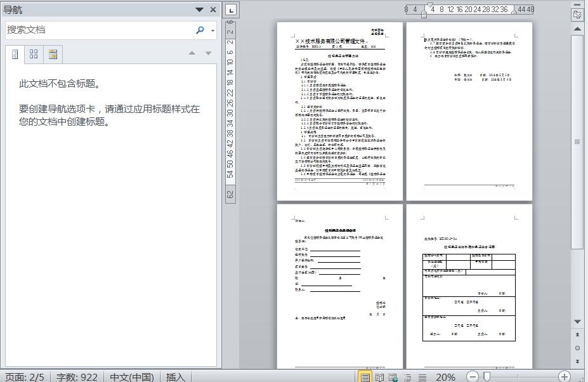Jump to next heading arrow in navigation pane
The image size is (588, 382).
point(208,53)
